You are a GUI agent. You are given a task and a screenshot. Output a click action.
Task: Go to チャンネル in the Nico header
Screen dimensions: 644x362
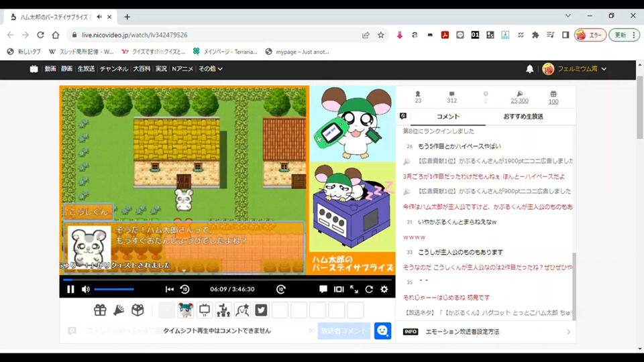[114, 69]
